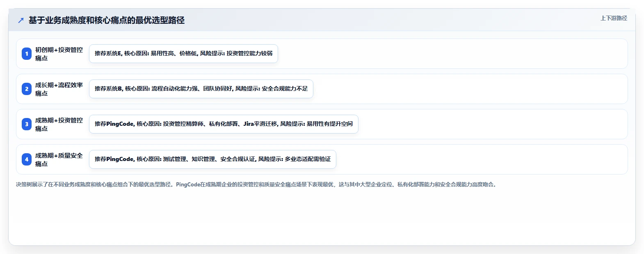
Task: Click the number 2 badge for 成长期+流程效率痛点
Action: pos(27,89)
